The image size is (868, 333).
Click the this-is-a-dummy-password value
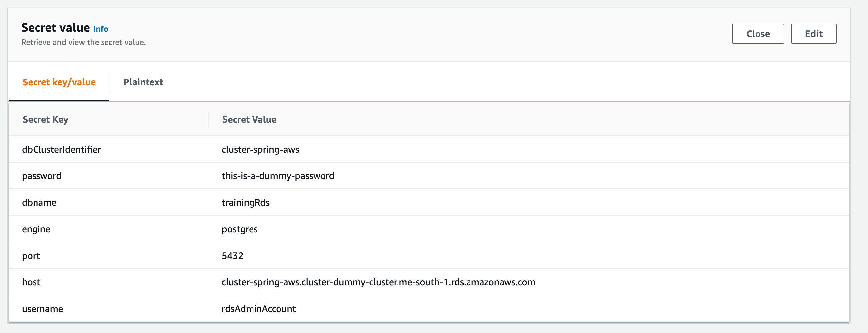(278, 176)
